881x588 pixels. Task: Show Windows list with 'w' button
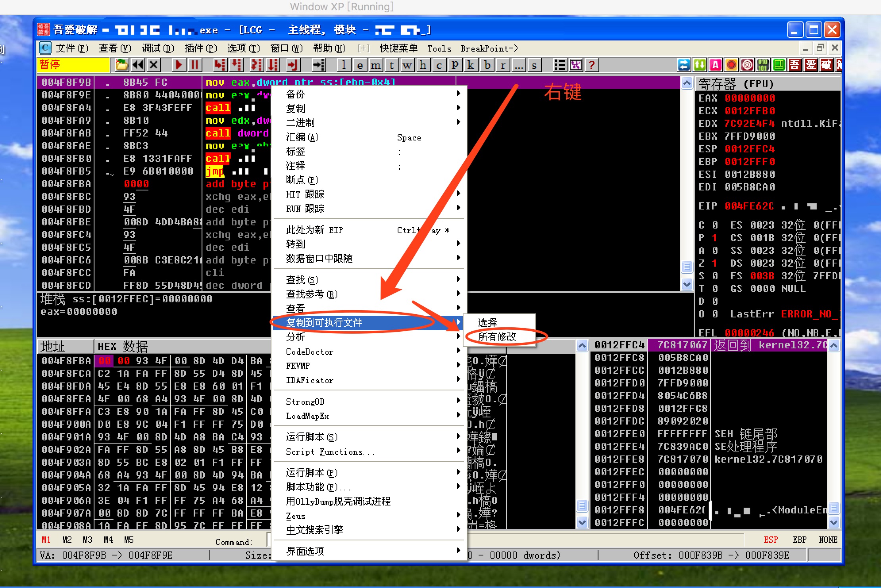click(407, 65)
